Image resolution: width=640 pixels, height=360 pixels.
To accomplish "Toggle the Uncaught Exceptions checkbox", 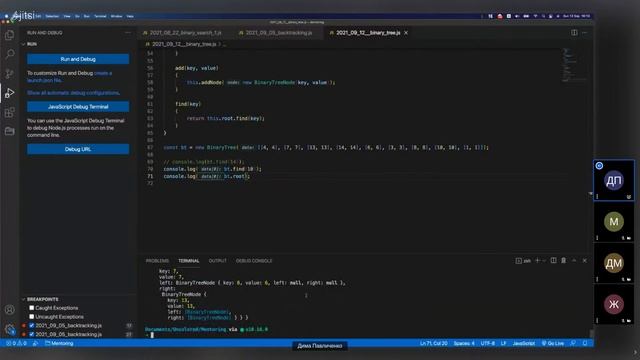I will 31,316.
